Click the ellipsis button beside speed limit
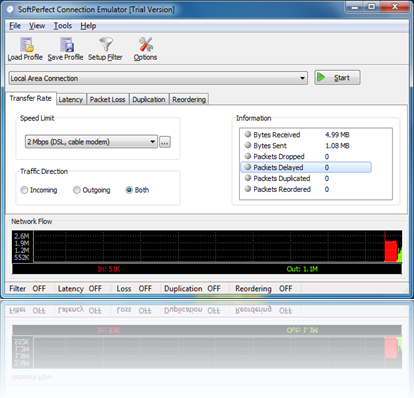Viewport: 414px width, 398px height. point(165,142)
